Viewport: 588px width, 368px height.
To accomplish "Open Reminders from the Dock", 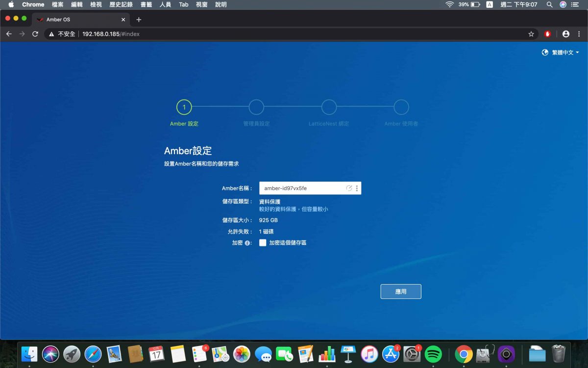I will 199,354.
